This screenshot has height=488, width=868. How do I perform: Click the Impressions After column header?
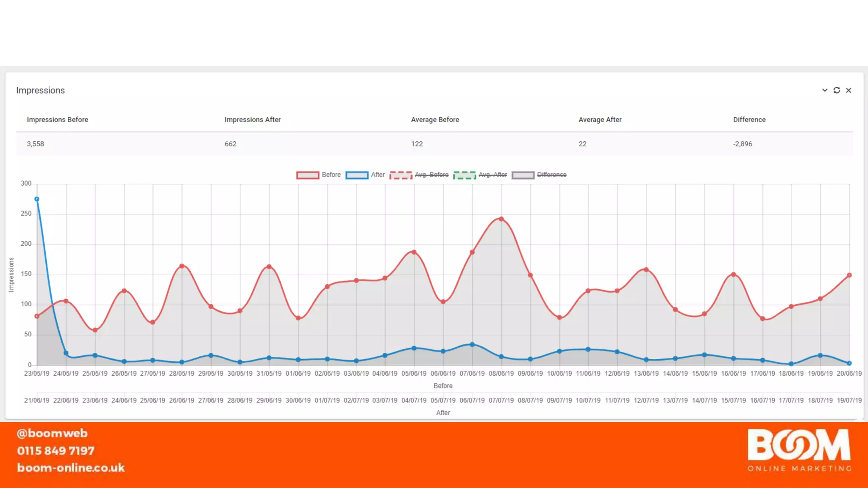tap(253, 119)
